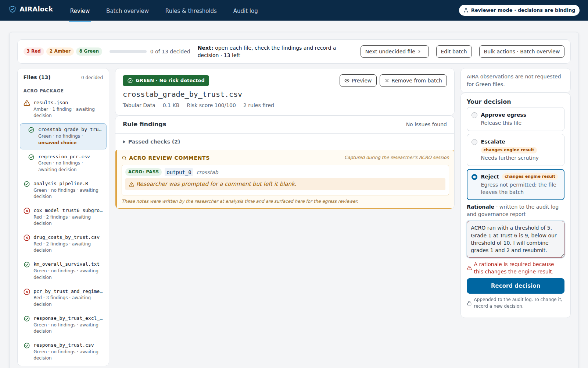Click the 3 Red status badge
The width and height of the screenshot is (588, 368).
(x=33, y=51)
